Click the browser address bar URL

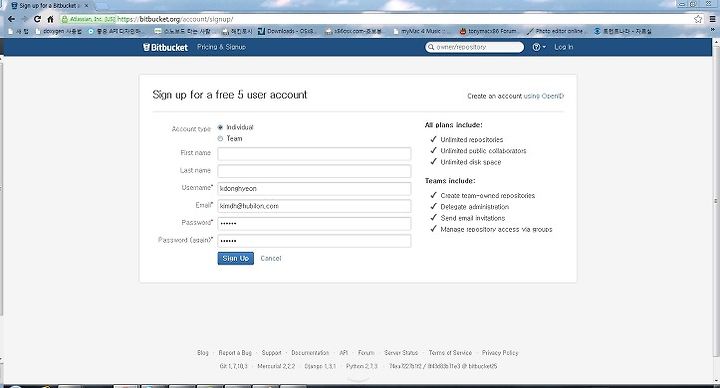pos(175,19)
